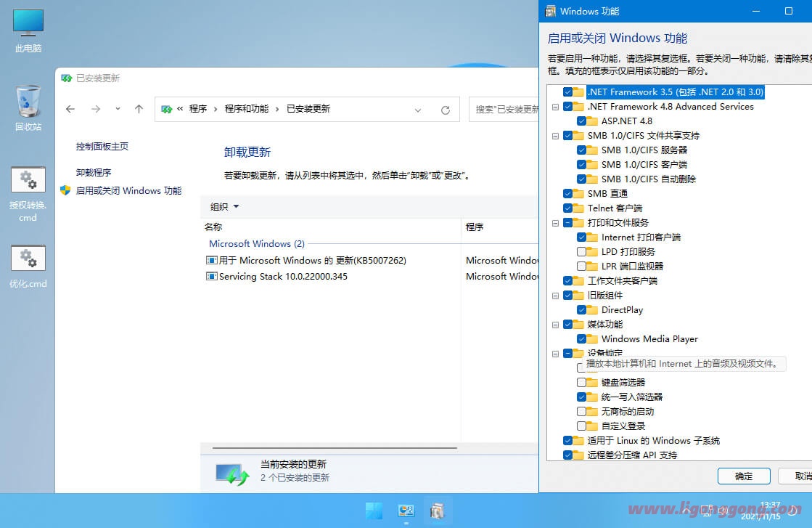Uncheck .NET Framework 3.5 checkbox
Screen dimensions: 812x528
pos(567,92)
